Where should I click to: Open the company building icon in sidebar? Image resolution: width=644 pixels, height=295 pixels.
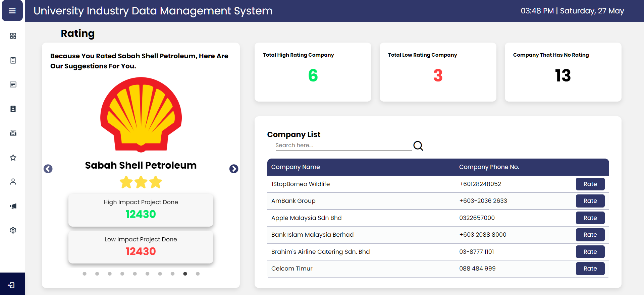pos(13,133)
